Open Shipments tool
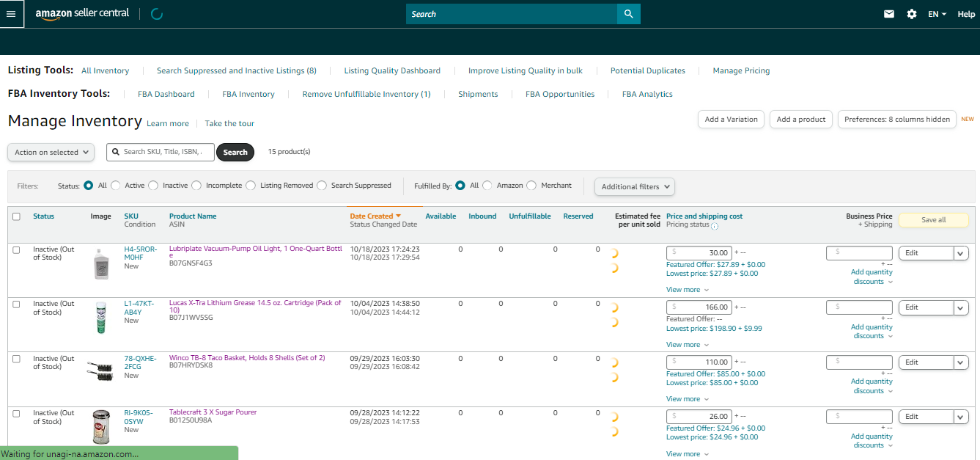The width and height of the screenshot is (980, 460). point(478,95)
